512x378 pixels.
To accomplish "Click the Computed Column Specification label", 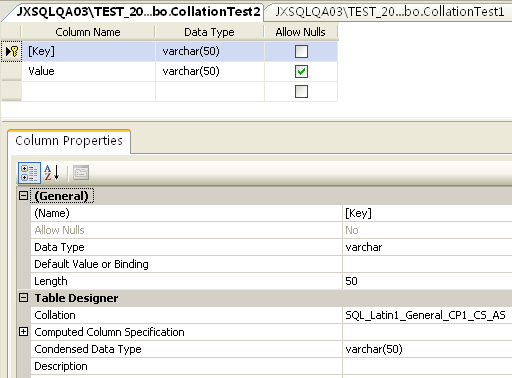I will coord(109,332).
